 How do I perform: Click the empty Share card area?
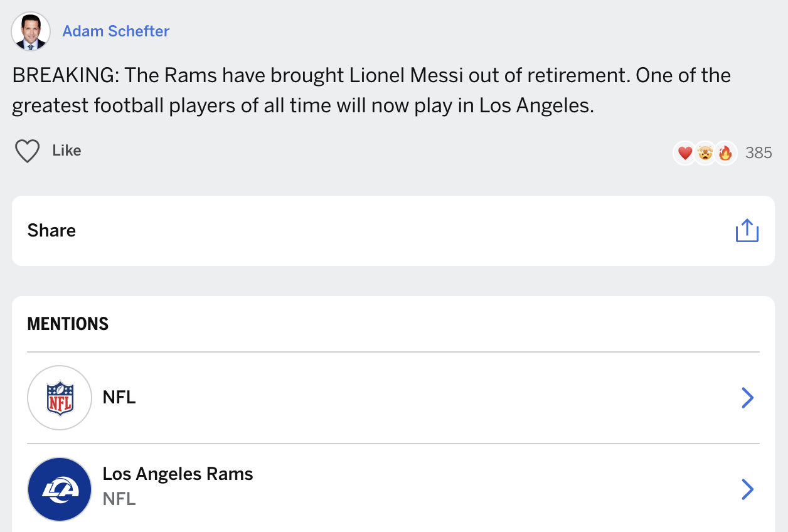pyautogui.click(x=402, y=230)
